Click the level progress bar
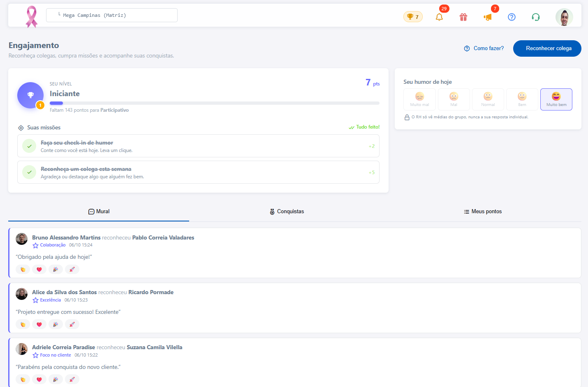588x387 pixels. coord(215,103)
